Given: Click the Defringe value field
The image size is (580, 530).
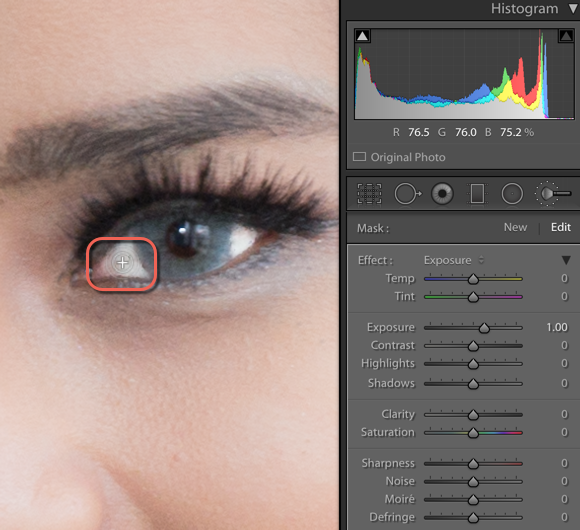Looking at the screenshot, I should [x=564, y=517].
